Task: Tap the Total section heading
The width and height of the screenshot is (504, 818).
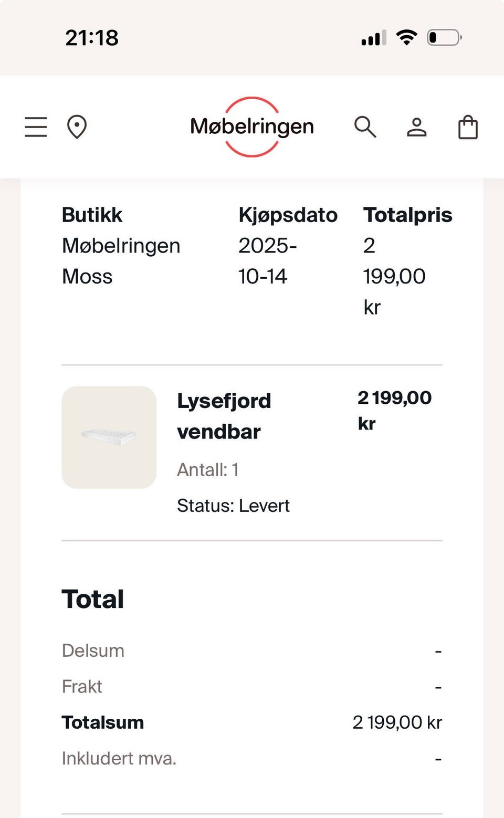Action: coord(93,599)
